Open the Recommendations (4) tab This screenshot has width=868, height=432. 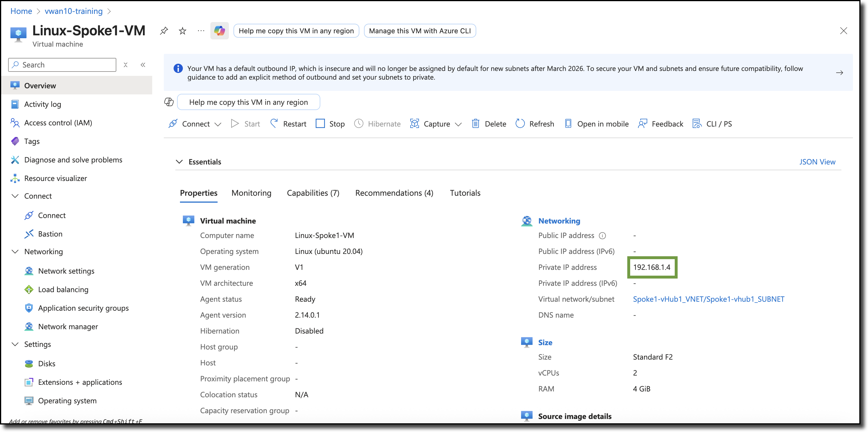tap(394, 193)
